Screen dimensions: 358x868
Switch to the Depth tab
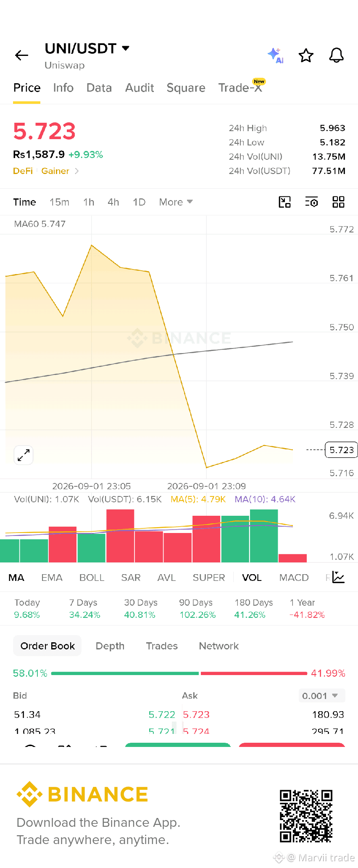pyautogui.click(x=110, y=646)
